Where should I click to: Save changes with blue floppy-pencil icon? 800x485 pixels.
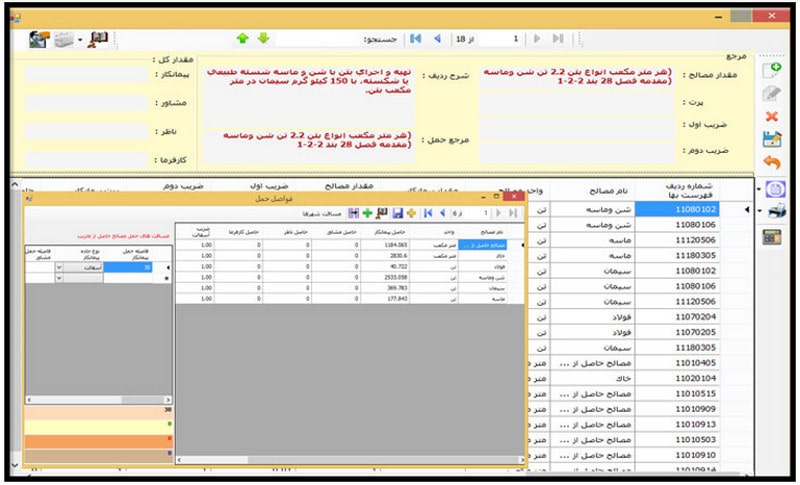point(772,139)
